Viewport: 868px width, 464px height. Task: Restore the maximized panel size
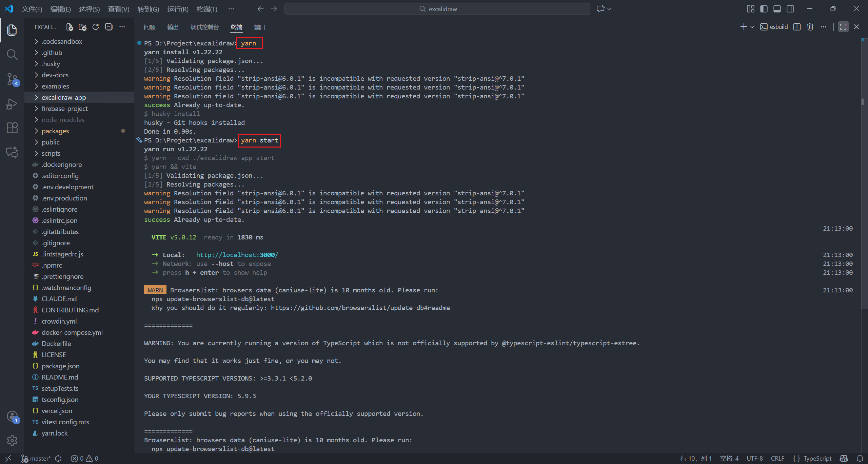(843, 27)
